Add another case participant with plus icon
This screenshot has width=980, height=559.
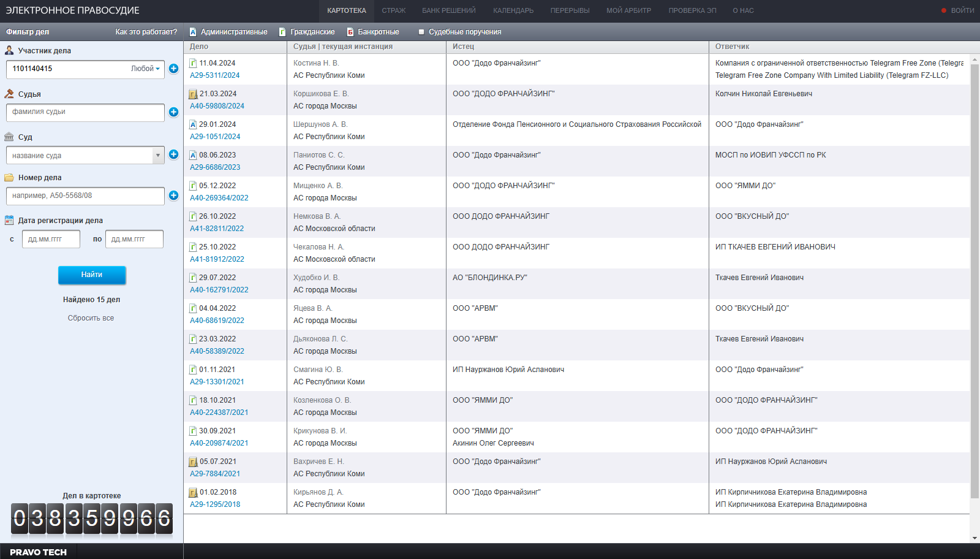174,69
